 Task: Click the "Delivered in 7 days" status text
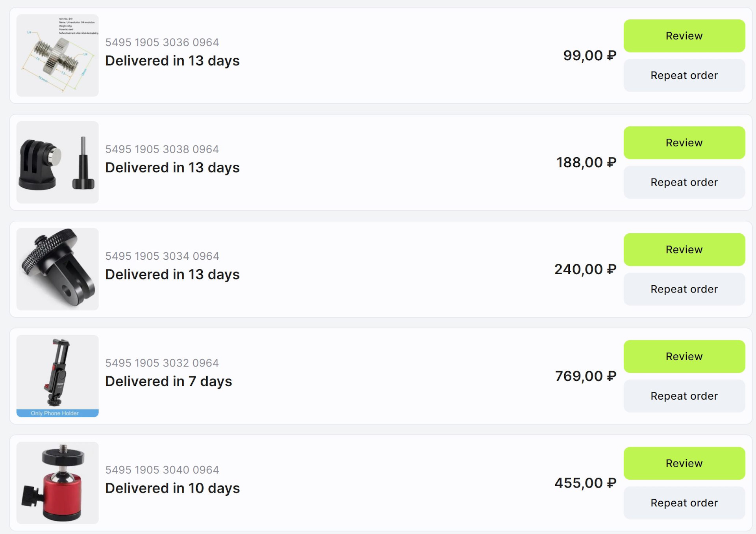(x=169, y=381)
